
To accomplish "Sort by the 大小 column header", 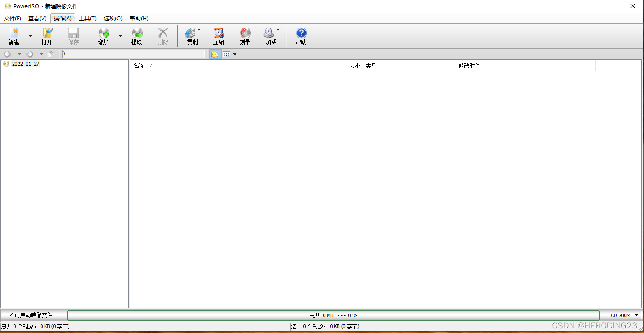I will [317, 66].
